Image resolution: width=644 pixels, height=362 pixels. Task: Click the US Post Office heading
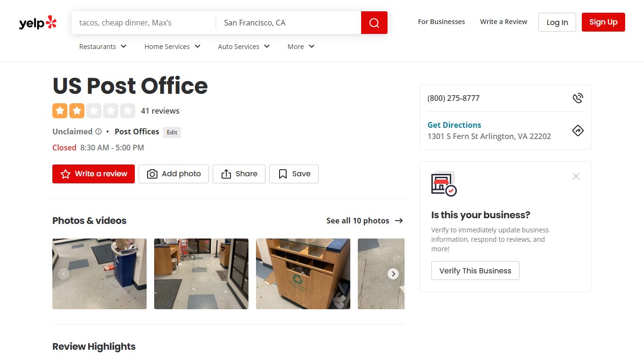(x=130, y=86)
